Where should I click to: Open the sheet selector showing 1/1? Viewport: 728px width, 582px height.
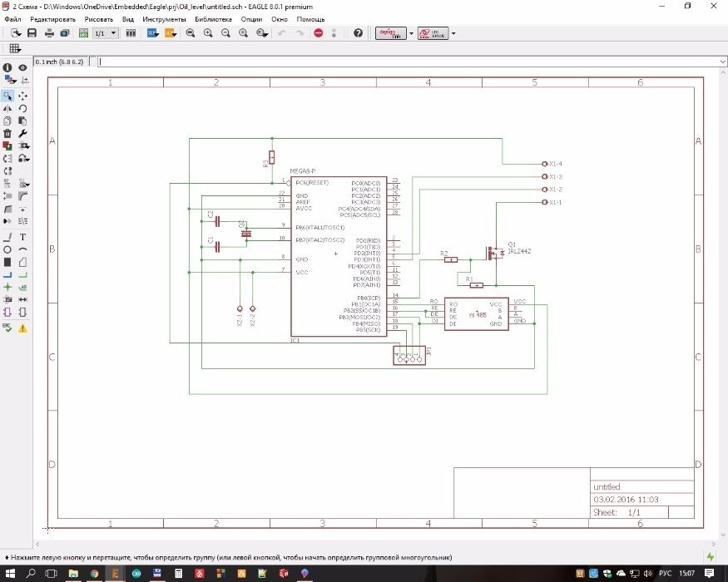(x=106, y=33)
